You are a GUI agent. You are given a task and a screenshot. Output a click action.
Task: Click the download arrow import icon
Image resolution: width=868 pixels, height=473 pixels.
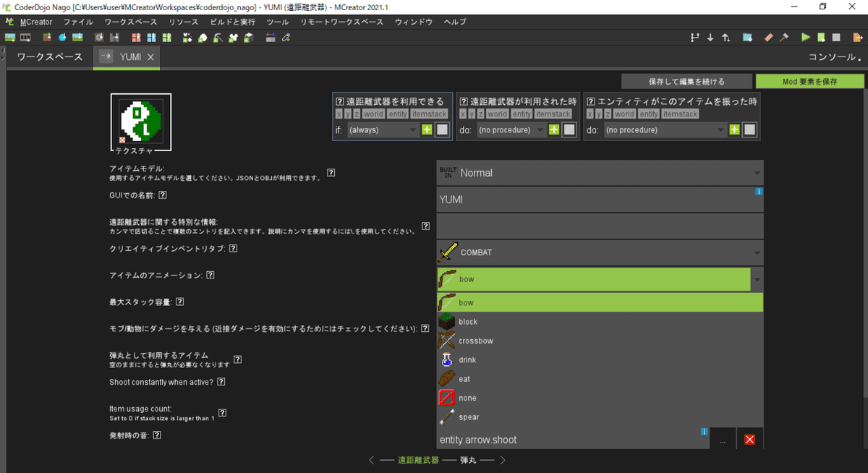[710, 37]
